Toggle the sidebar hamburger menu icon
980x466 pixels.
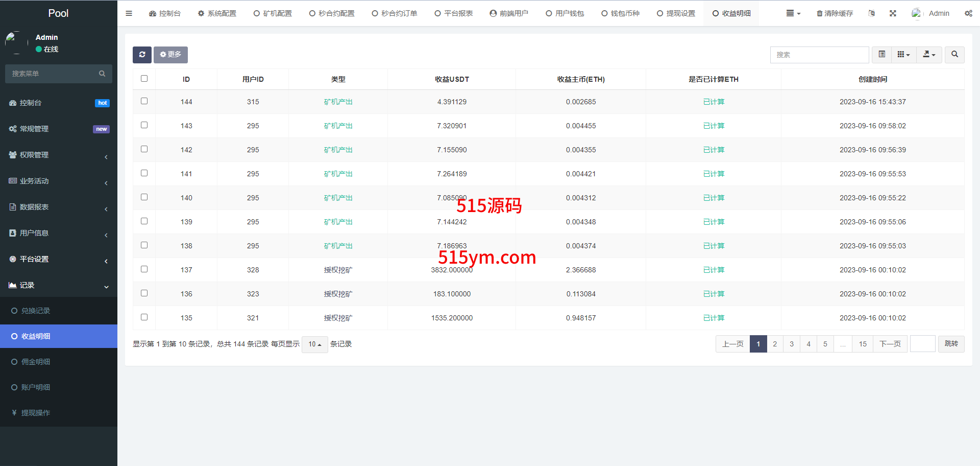tap(129, 13)
